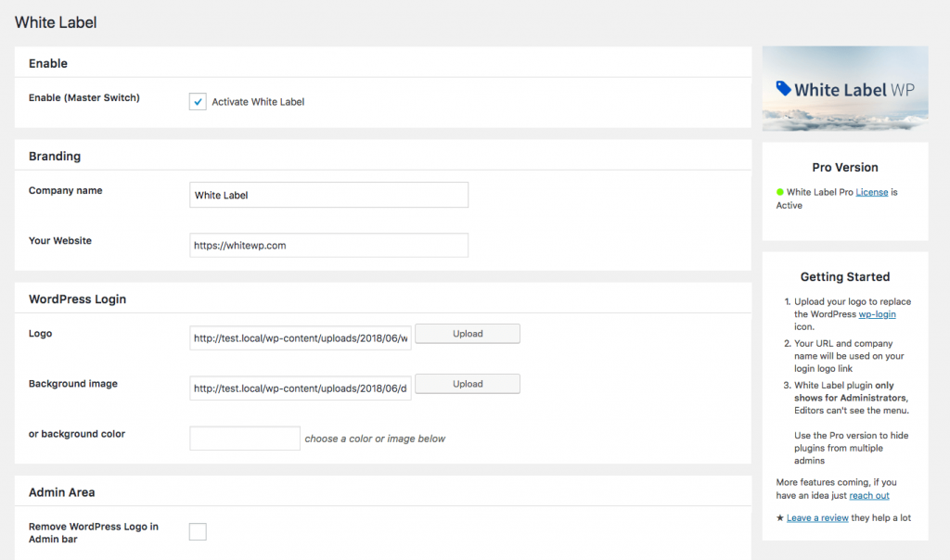Uncheck the Activate White Label checkbox

click(198, 102)
